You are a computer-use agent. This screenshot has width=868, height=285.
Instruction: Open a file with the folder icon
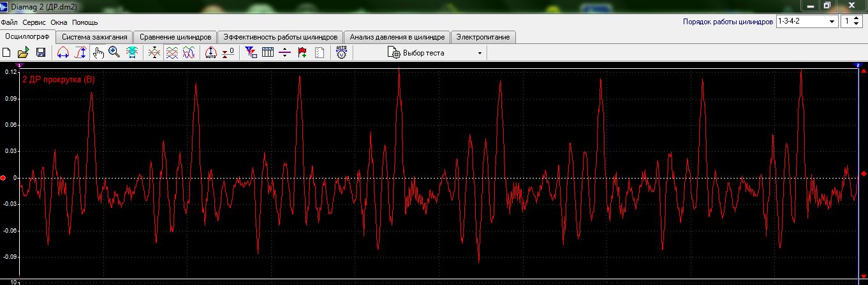coord(23,53)
